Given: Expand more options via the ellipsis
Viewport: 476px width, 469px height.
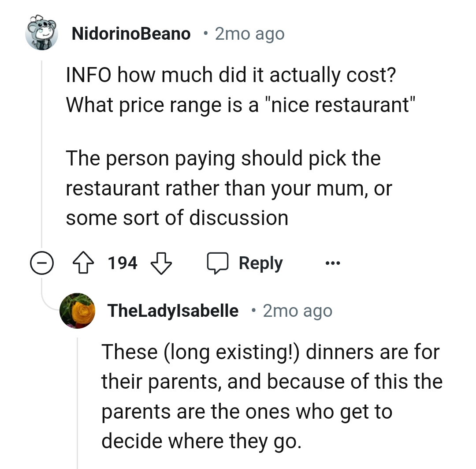Looking at the screenshot, I should click(333, 263).
